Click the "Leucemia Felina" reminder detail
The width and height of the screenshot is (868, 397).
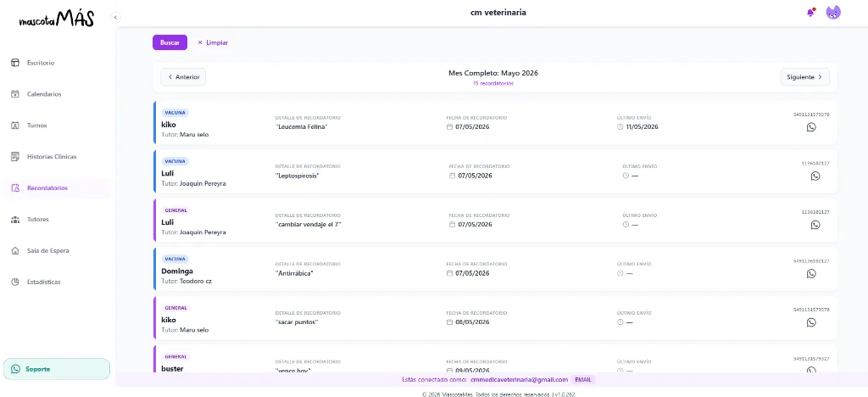point(302,127)
